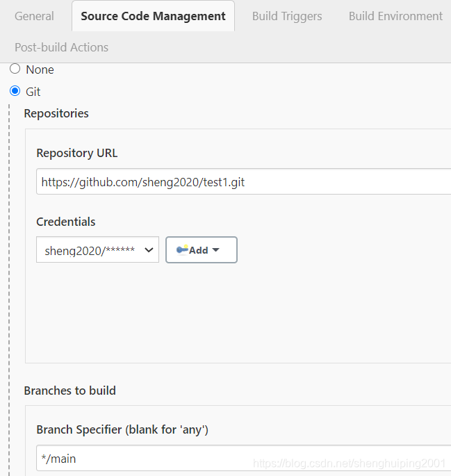Switch to the Build Environment tab
Image resolution: width=451 pixels, height=476 pixels.
click(395, 16)
